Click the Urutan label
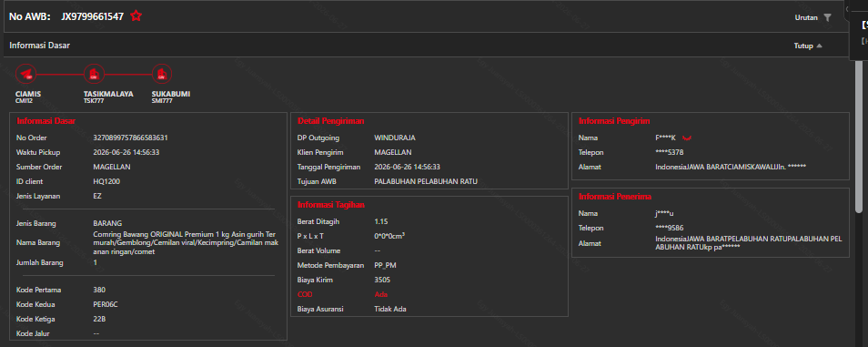Image resolution: width=868 pixels, height=347 pixels. 806,17
